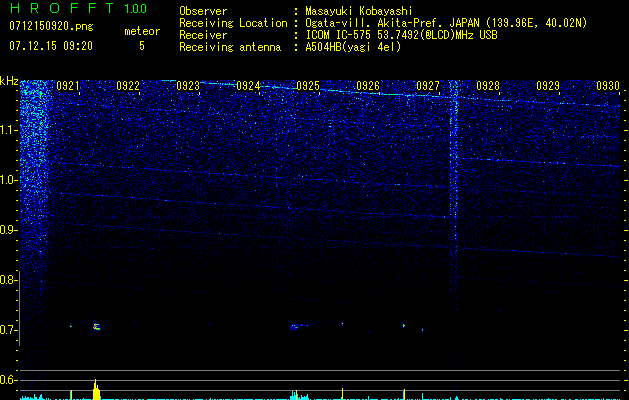Select the filename 0712150920.png
The image size is (629, 400).
pos(51,26)
